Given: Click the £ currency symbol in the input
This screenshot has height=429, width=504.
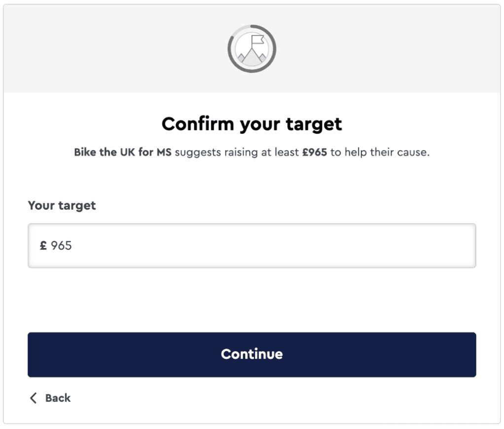Looking at the screenshot, I should tap(43, 246).
